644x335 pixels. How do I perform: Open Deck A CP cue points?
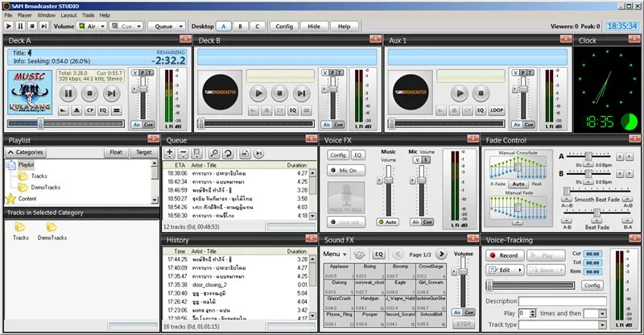pyautogui.click(x=89, y=110)
